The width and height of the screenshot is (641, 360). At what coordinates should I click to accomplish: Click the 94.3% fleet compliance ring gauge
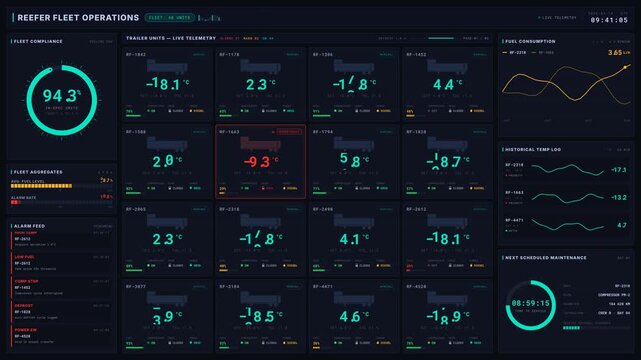click(x=62, y=100)
